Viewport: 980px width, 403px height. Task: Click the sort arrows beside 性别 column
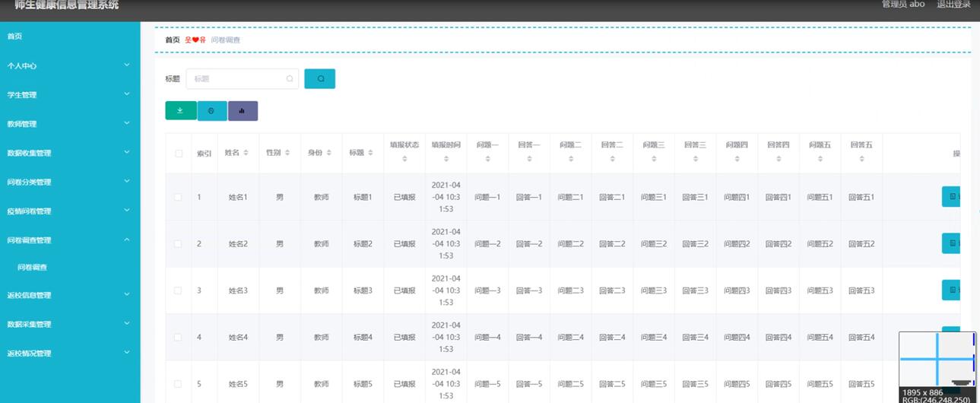[x=287, y=153]
